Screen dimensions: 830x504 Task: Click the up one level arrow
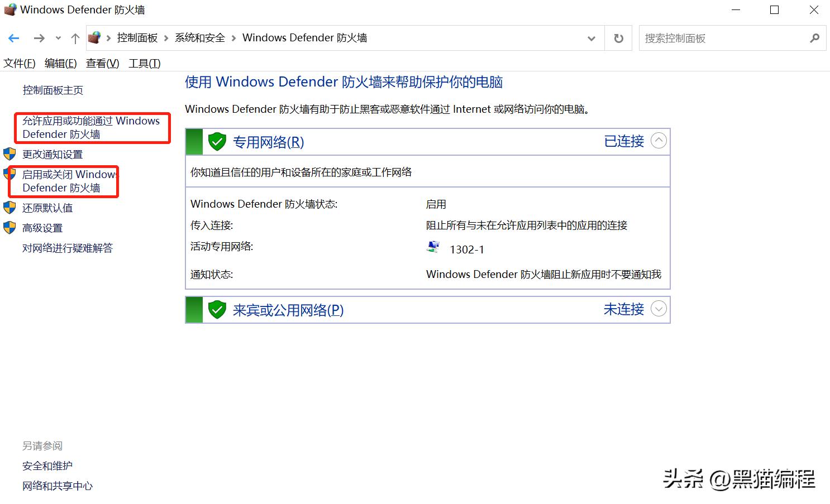click(75, 37)
